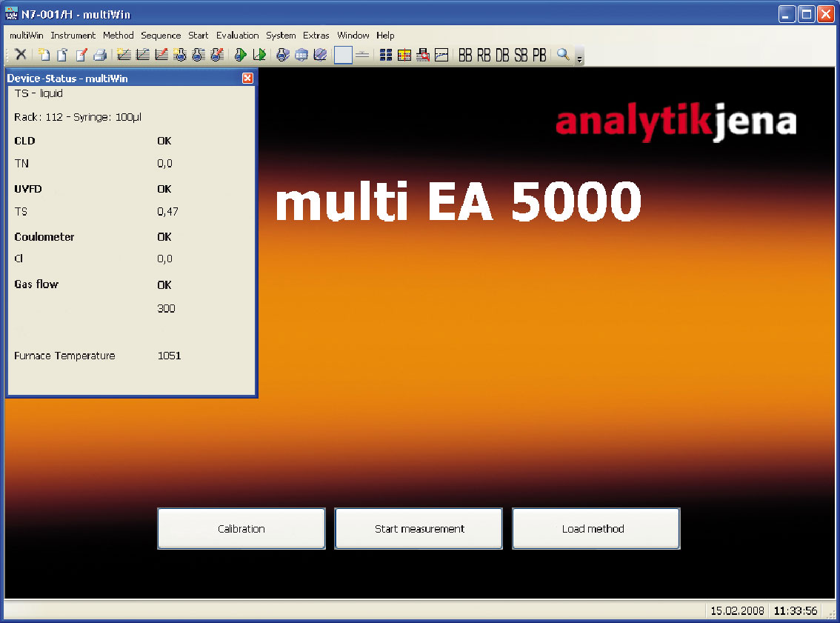Open the Instrument menu
This screenshot has height=623, width=840.
tap(73, 36)
